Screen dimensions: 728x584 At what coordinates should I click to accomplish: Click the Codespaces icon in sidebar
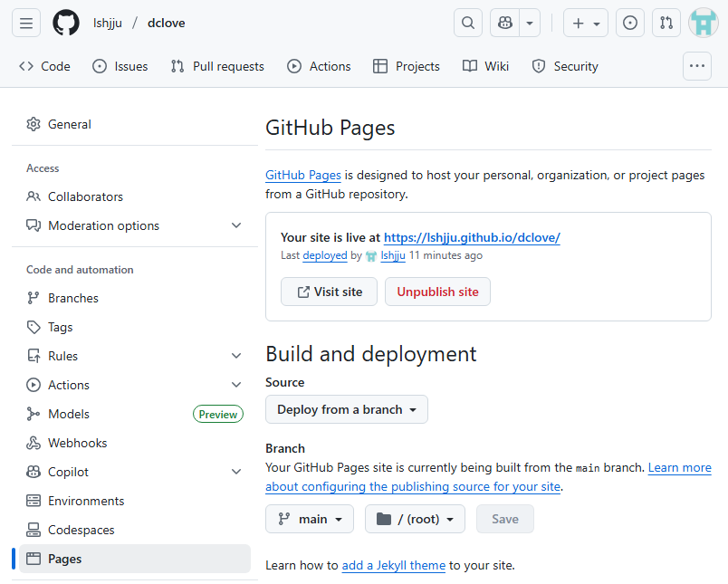[34, 531]
